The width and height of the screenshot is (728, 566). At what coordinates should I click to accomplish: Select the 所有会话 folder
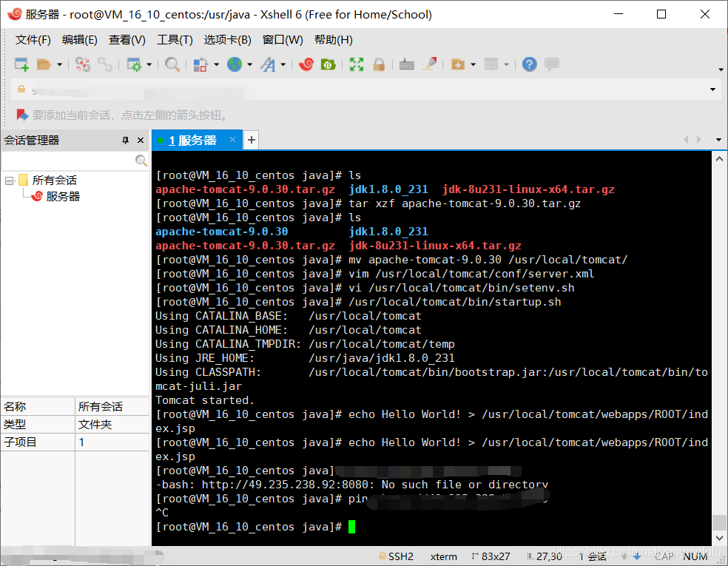[54, 180]
